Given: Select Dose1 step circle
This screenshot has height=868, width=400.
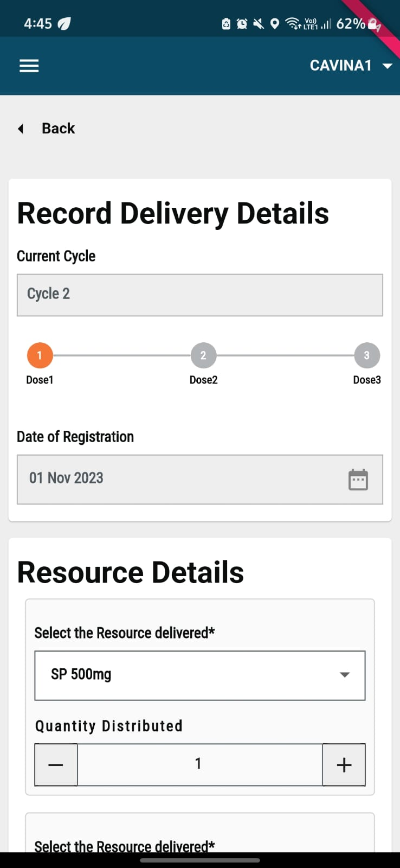Looking at the screenshot, I should point(40,355).
